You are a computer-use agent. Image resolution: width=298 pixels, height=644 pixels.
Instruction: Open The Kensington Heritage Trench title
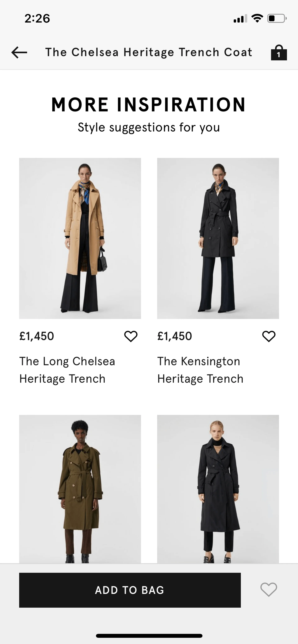(x=200, y=370)
